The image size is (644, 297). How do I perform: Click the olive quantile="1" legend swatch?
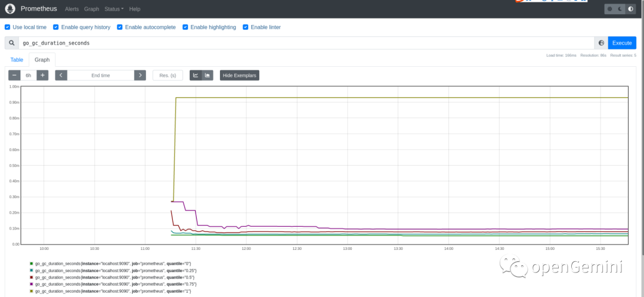click(31, 291)
